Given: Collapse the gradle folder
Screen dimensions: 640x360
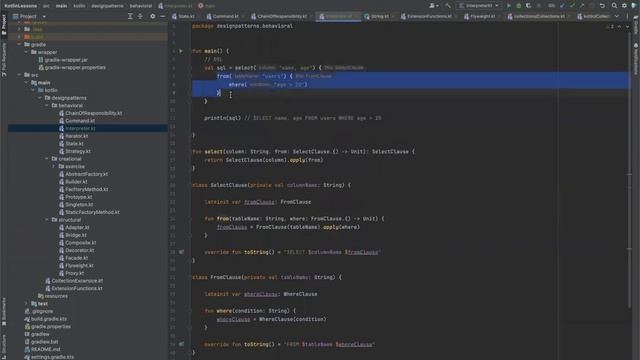Looking at the screenshot, I should click(19, 44).
